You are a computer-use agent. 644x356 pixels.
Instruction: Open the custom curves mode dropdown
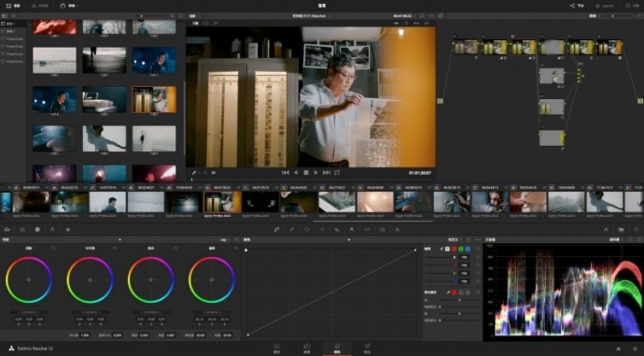coord(455,239)
